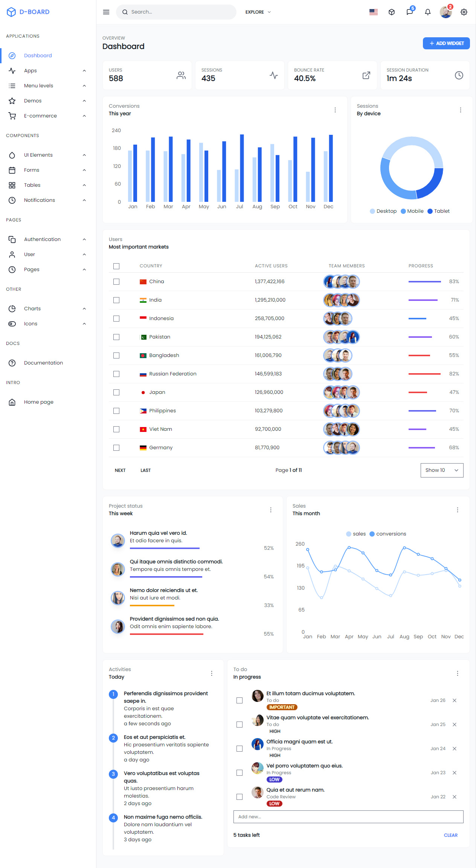
Task: Open Home page in the sidebar
Action: pos(48,402)
